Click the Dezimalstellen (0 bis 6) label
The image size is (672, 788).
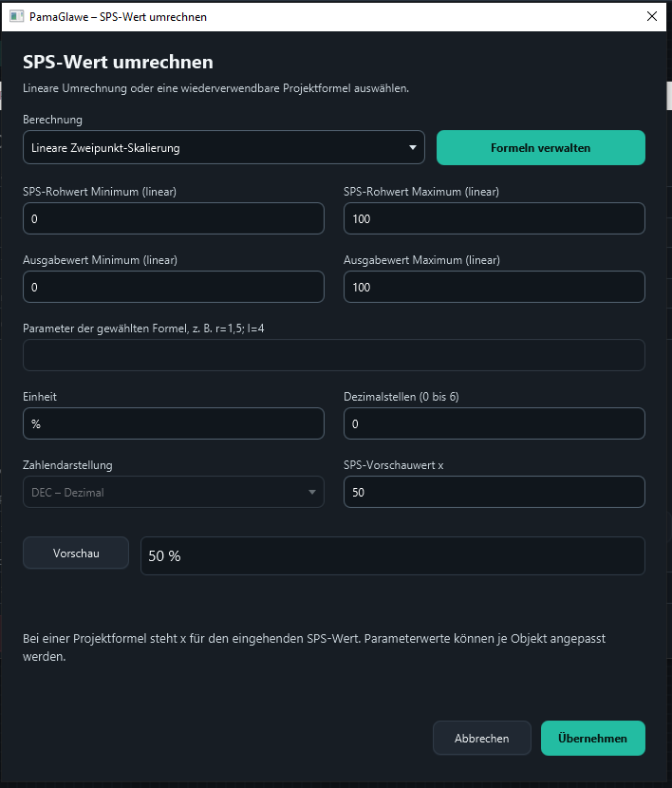401,397
